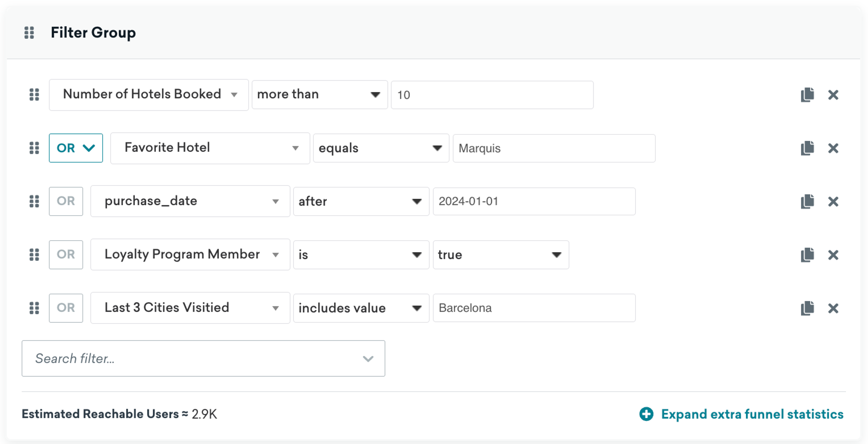Viewport: 868px width, 444px height.
Task: Duplicate the Number of Hotels Booked filter
Action: [x=807, y=95]
